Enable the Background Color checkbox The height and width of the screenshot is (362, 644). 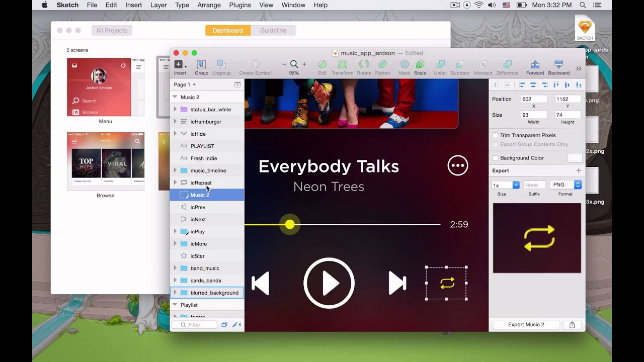point(496,158)
